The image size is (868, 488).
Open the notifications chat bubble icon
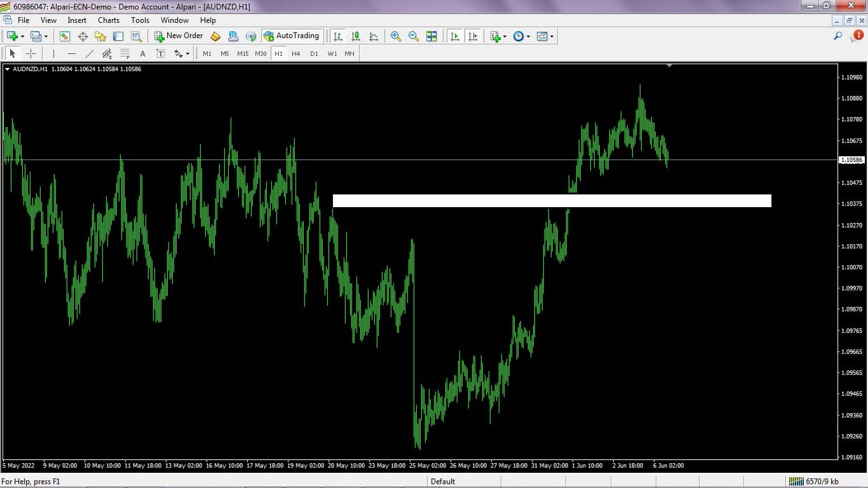click(856, 36)
